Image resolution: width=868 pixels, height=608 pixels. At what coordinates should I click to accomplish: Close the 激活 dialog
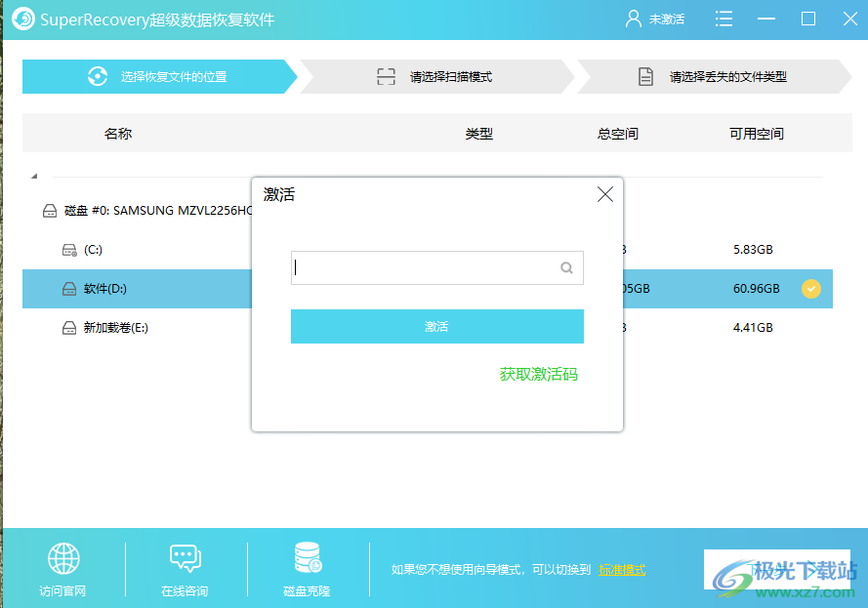[x=605, y=194]
